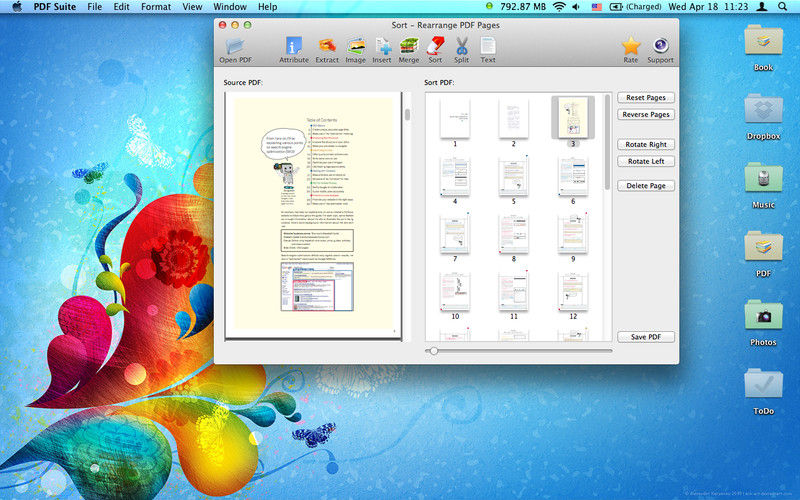Select page 4 thumbnail
Screen dimensions: 800x500
click(455, 177)
